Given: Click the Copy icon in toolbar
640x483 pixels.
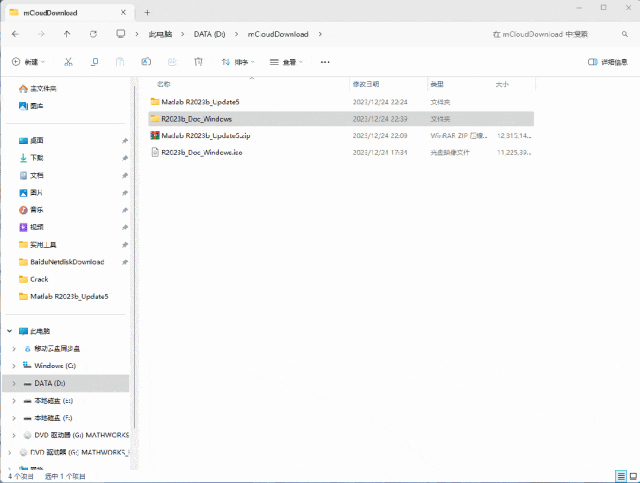Looking at the screenshot, I should pyautogui.click(x=94, y=62).
